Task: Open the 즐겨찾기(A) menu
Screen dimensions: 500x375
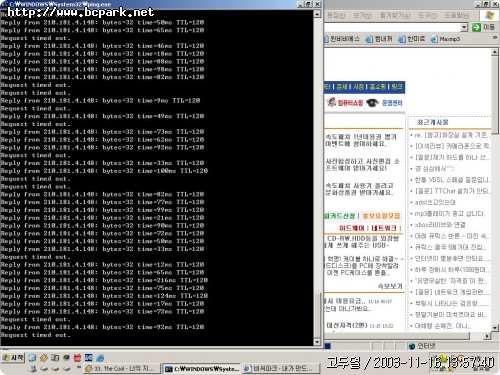Action: point(395,16)
